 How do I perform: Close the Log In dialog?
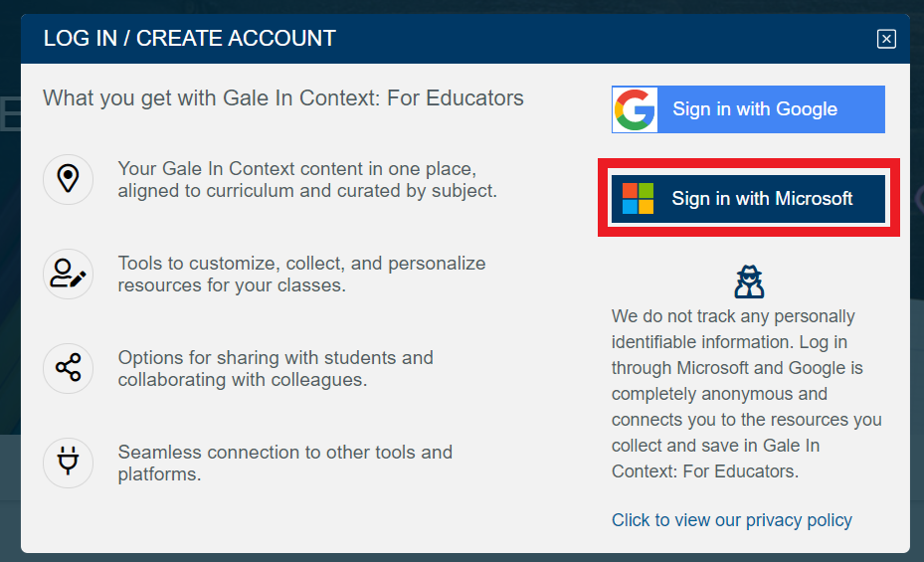pos(886,39)
